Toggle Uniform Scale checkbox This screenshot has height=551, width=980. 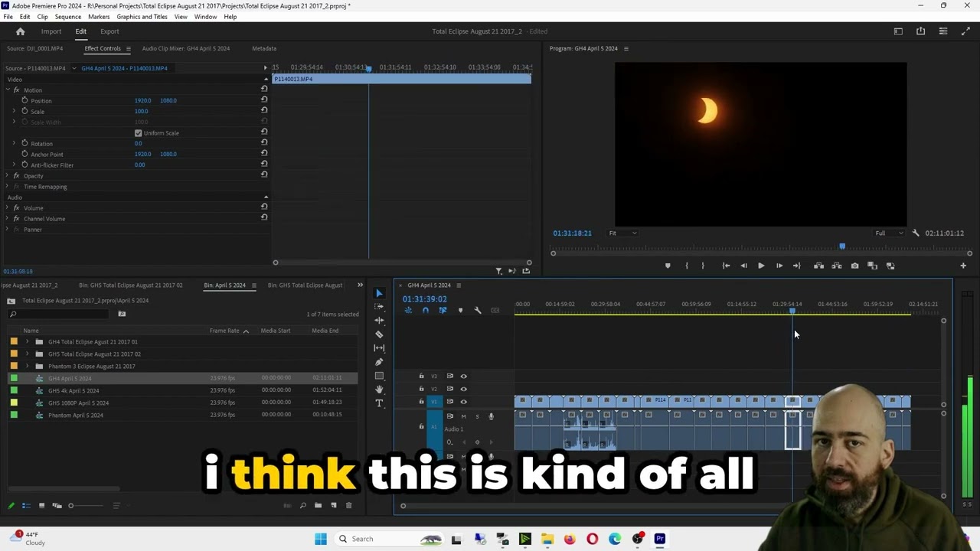(x=139, y=133)
